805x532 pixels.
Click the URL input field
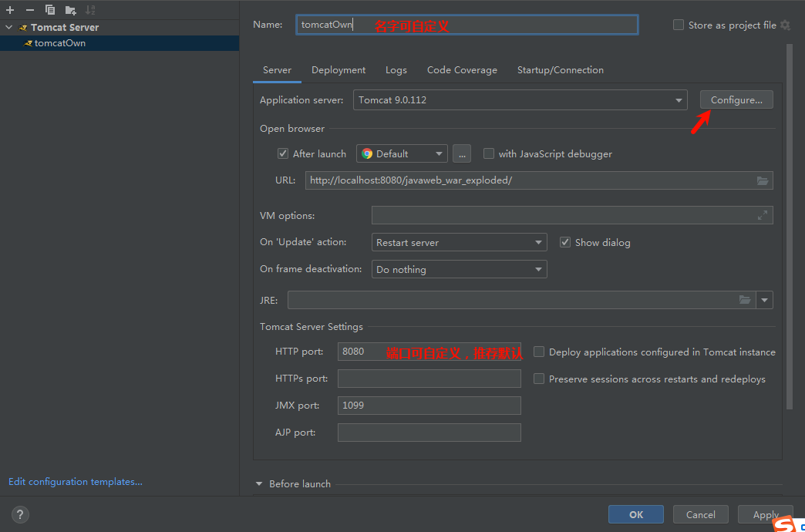click(539, 180)
